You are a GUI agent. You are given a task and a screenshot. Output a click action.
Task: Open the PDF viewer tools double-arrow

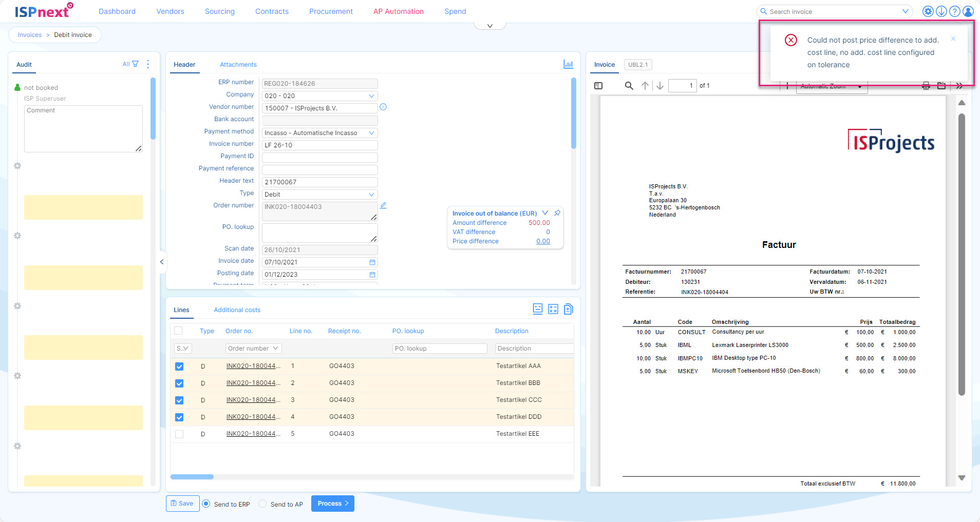[x=959, y=86]
